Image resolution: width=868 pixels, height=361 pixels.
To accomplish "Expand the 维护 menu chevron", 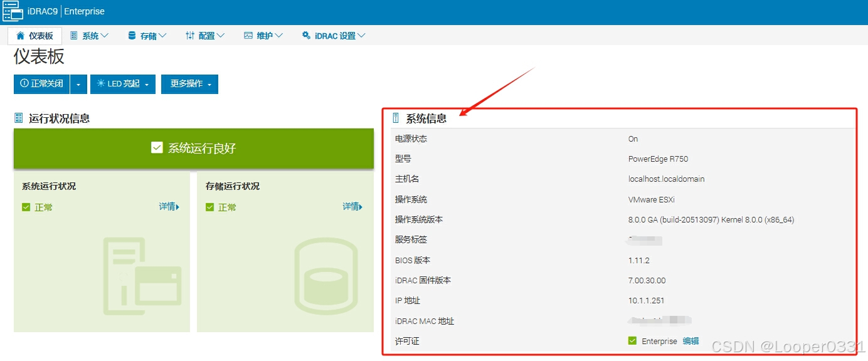I will point(278,36).
